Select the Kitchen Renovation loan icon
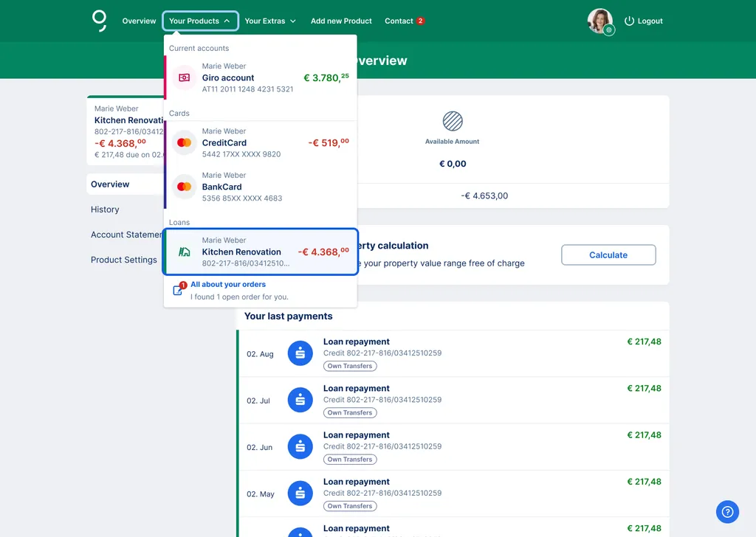 [x=184, y=252]
